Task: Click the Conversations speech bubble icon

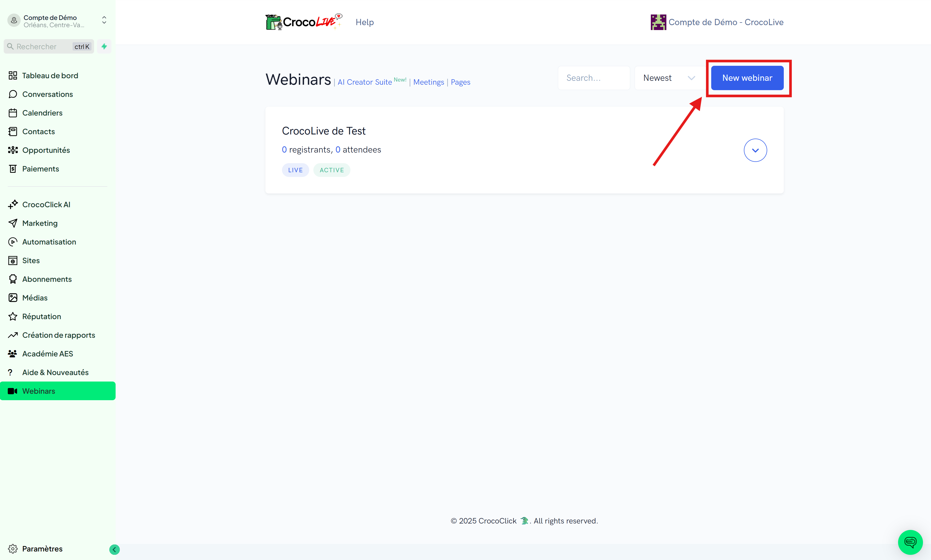Action: tap(13, 94)
